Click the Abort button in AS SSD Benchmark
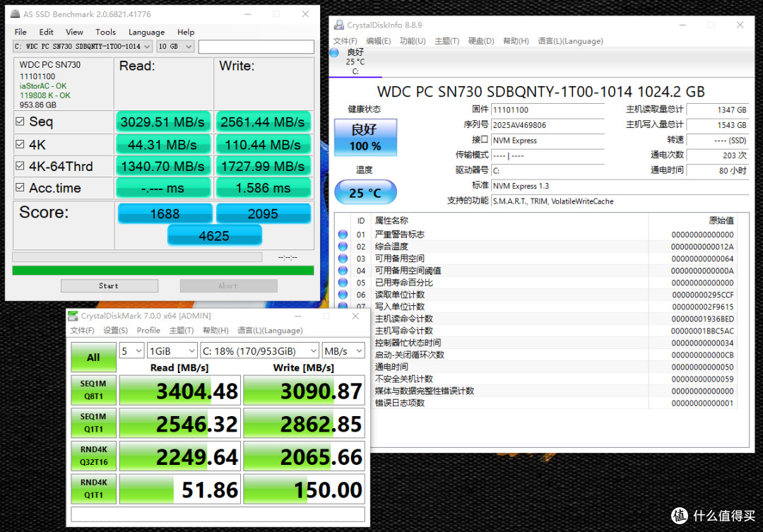Viewport: 763px width, 532px height. click(229, 285)
